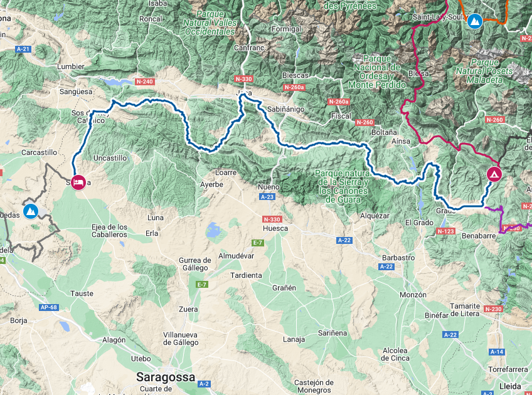Click the A-23 highway shield near Nueno
Image resolution: width=532 pixels, height=395 pixels.
[267, 197]
